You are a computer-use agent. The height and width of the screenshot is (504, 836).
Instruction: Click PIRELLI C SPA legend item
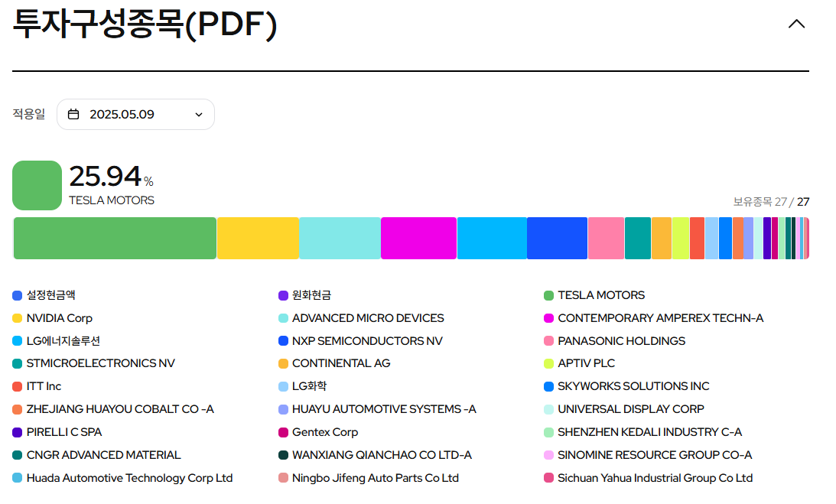click(57, 432)
